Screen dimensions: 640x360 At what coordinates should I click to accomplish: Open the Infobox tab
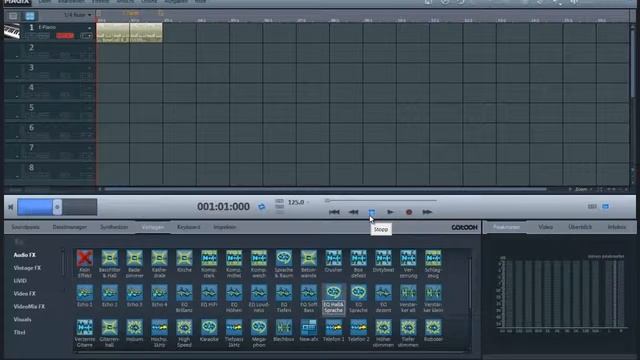[x=617, y=227]
